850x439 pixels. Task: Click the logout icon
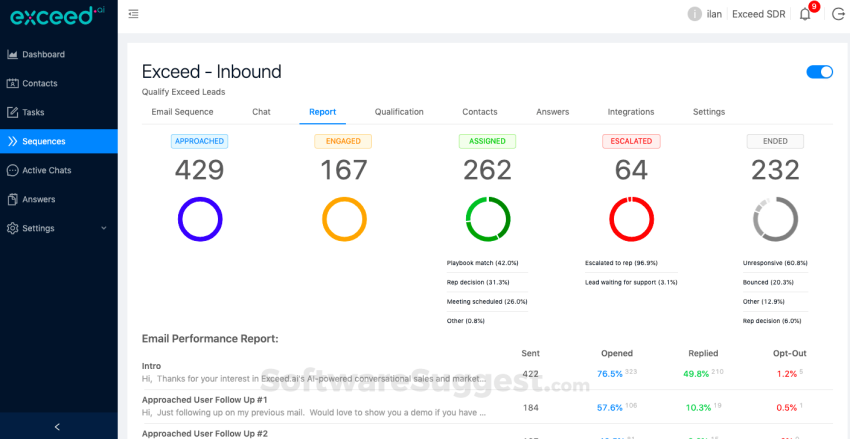tap(838, 14)
